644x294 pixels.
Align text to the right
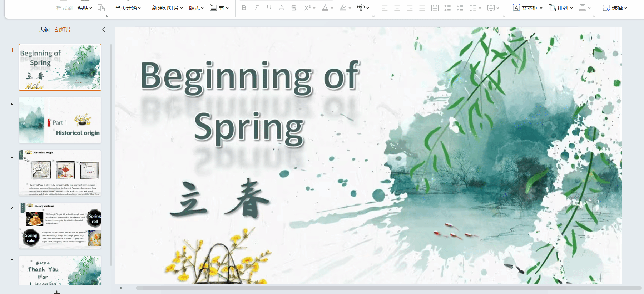tap(410, 8)
